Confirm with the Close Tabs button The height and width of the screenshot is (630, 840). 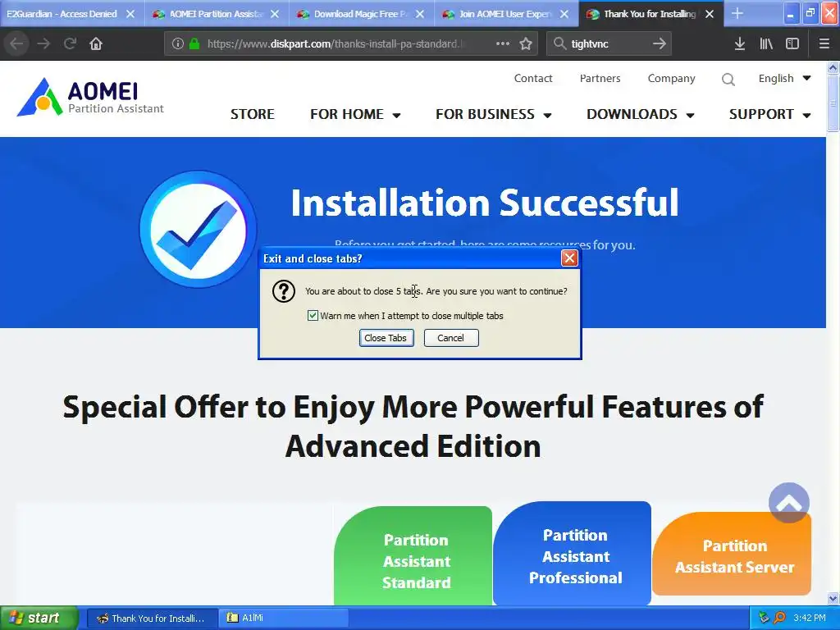[x=386, y=338]
